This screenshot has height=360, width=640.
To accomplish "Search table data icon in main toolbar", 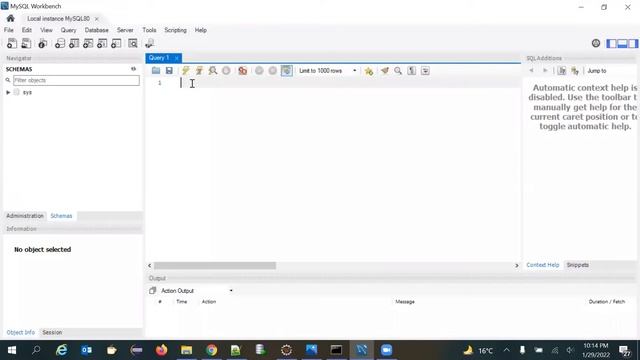I will (x=133, y=43).
